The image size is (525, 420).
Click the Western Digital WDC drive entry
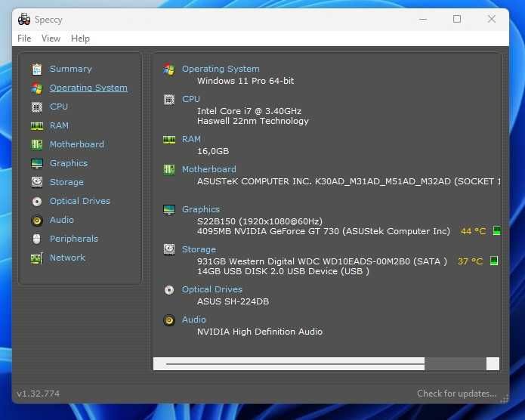click(x=322, y=261)
